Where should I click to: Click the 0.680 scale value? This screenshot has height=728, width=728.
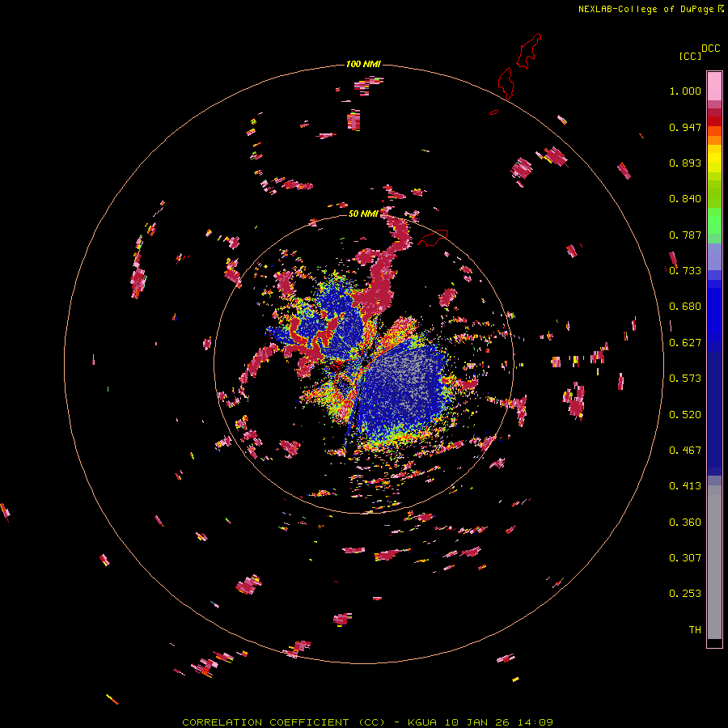coord(685,307)
